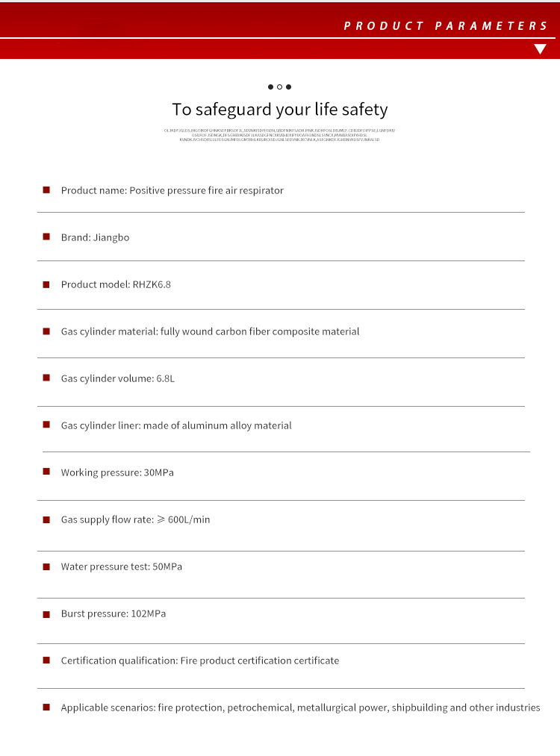
Task: Click the red bullet beside Working pressure
Action: tap(46, 472)
